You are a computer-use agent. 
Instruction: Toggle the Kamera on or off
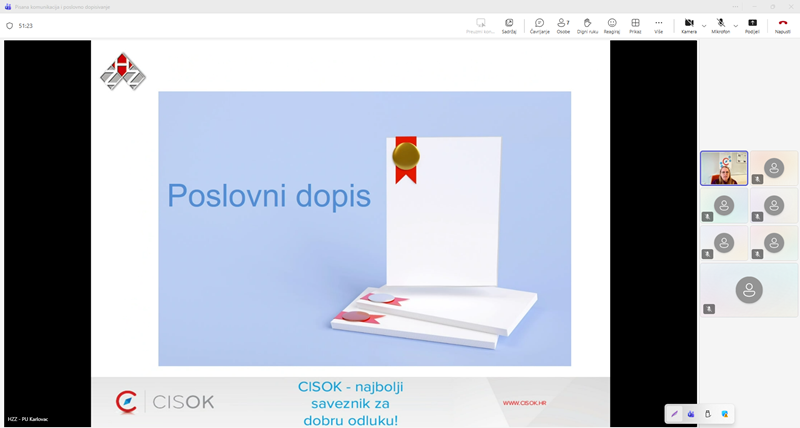tap(688, 25)
